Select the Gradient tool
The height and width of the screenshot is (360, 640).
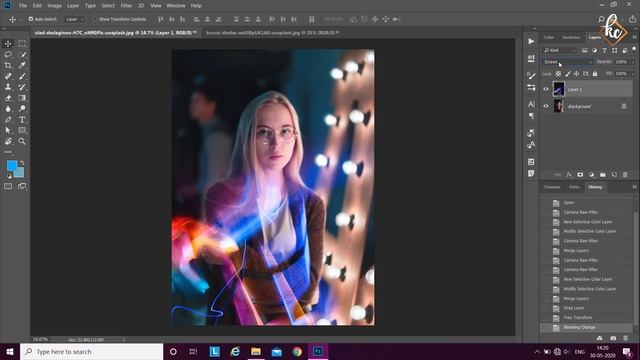coord(22,98)
